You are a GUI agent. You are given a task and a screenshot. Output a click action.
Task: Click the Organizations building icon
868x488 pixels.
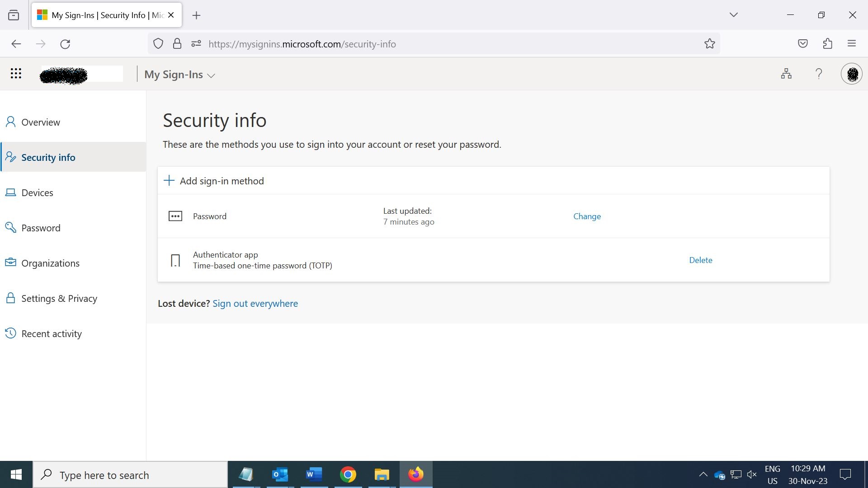click(10, 263)
